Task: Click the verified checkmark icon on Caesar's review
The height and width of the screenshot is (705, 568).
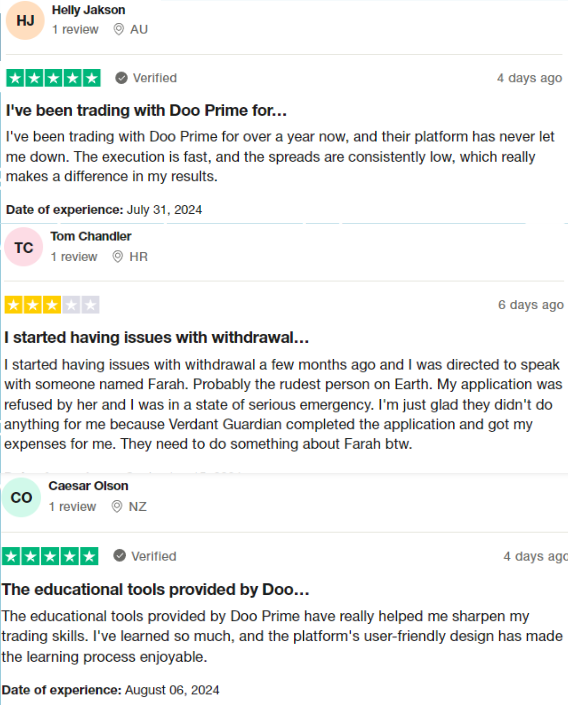Action: point(120,556)
